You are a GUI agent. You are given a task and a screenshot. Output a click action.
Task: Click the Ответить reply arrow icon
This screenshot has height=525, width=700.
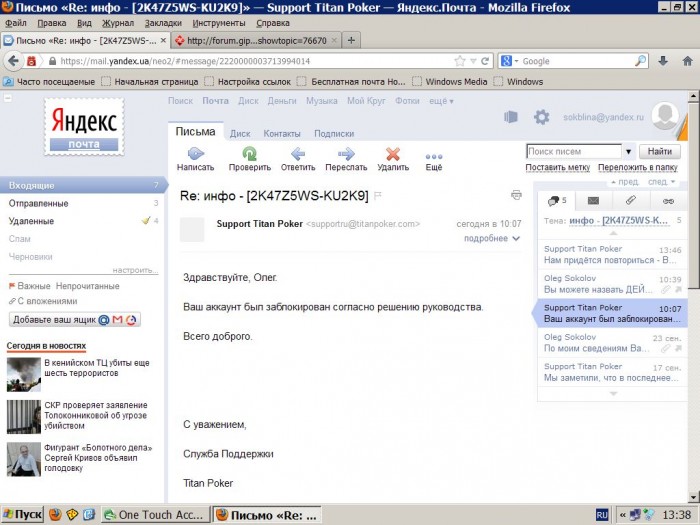tap(298, 154)
